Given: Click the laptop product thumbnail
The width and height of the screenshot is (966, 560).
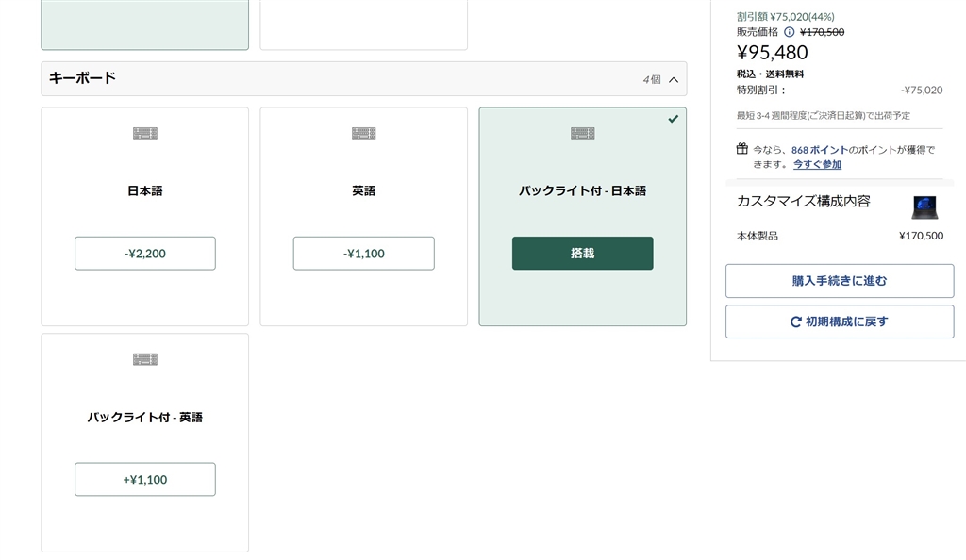Looking at the screenshot, I should click(x=924, y=207).
